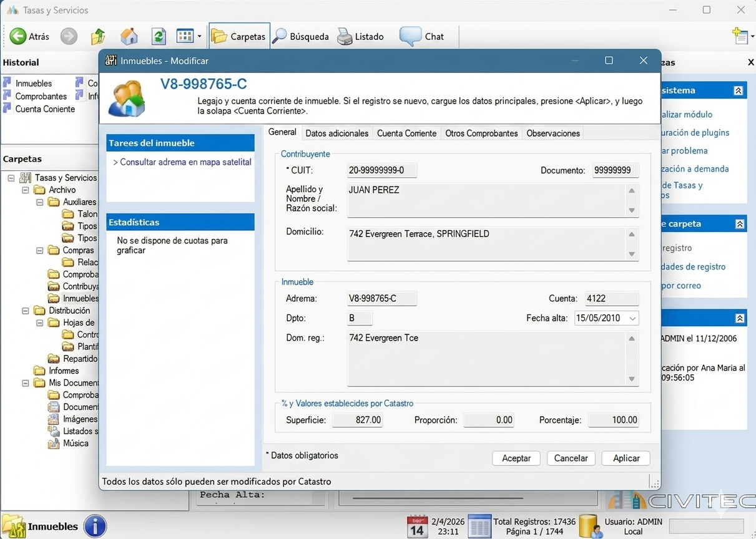756x539 pixels.
Task: Toggle the Carpetas toolbar button
Action: pos(239,36)
